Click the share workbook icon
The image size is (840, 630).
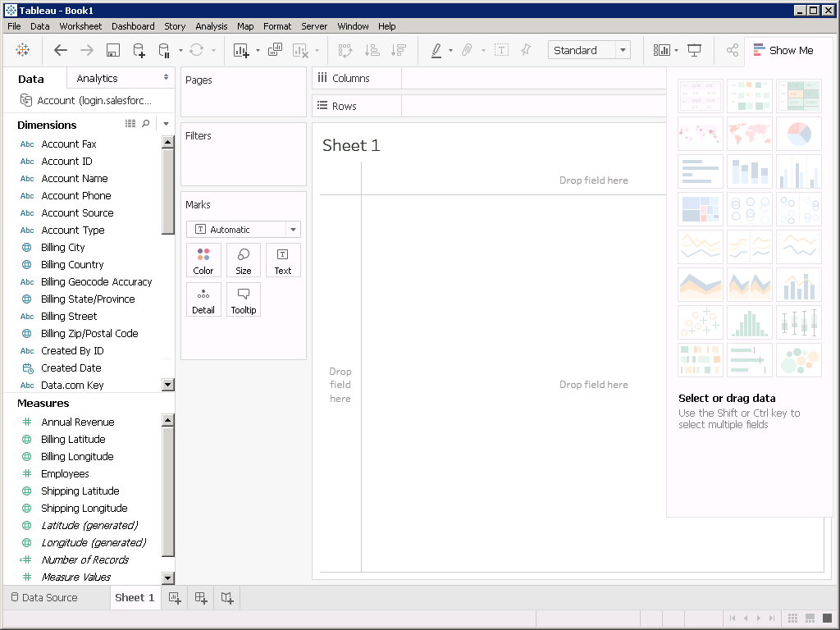pos(733,50)
